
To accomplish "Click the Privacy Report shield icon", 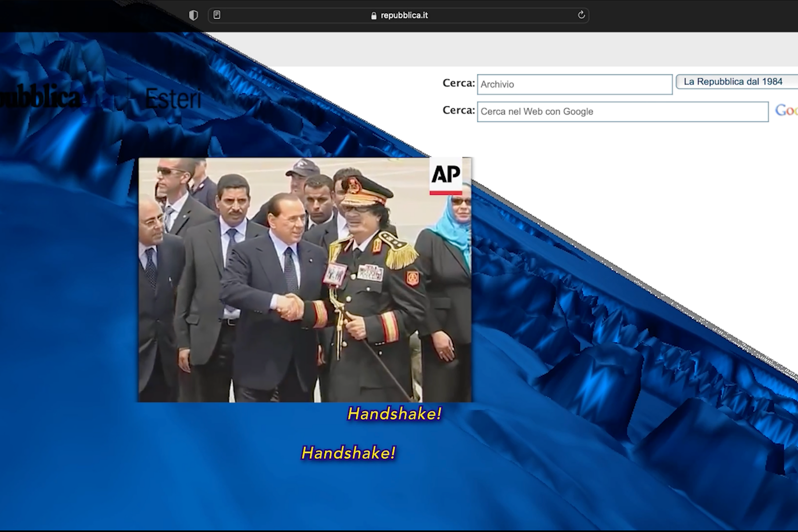I will coord(193,15).
